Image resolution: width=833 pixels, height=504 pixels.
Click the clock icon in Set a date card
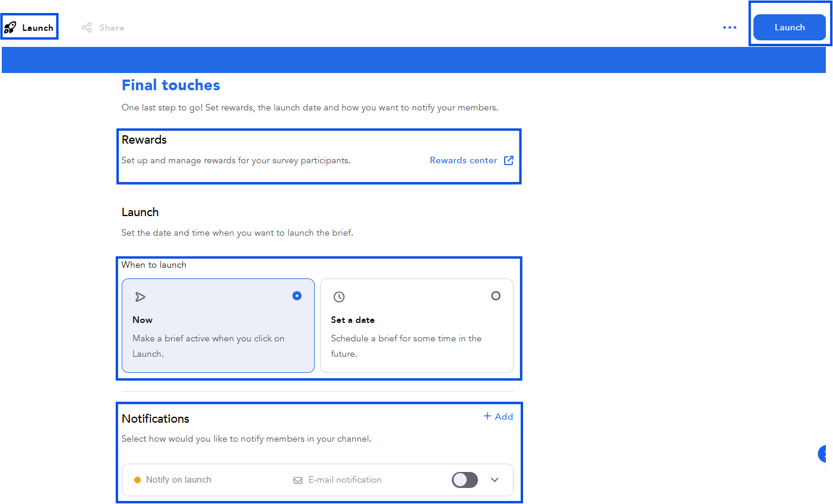pyautogui.click(x=339, y=297)
